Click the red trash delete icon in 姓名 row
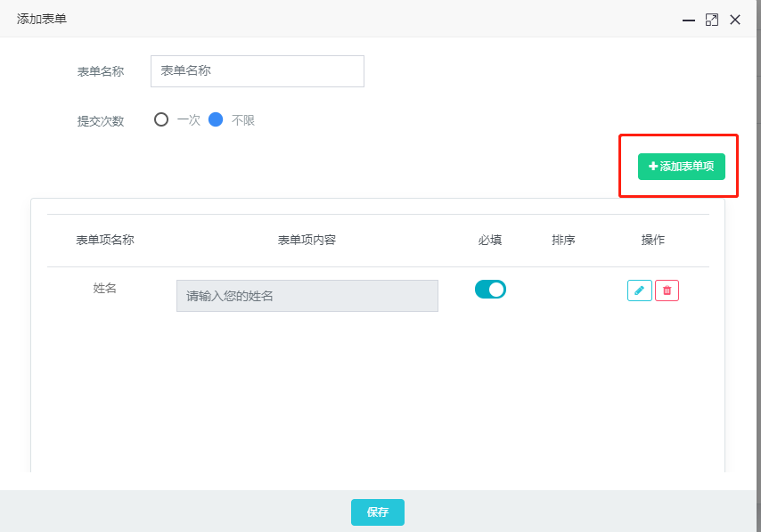 [667, 291]
